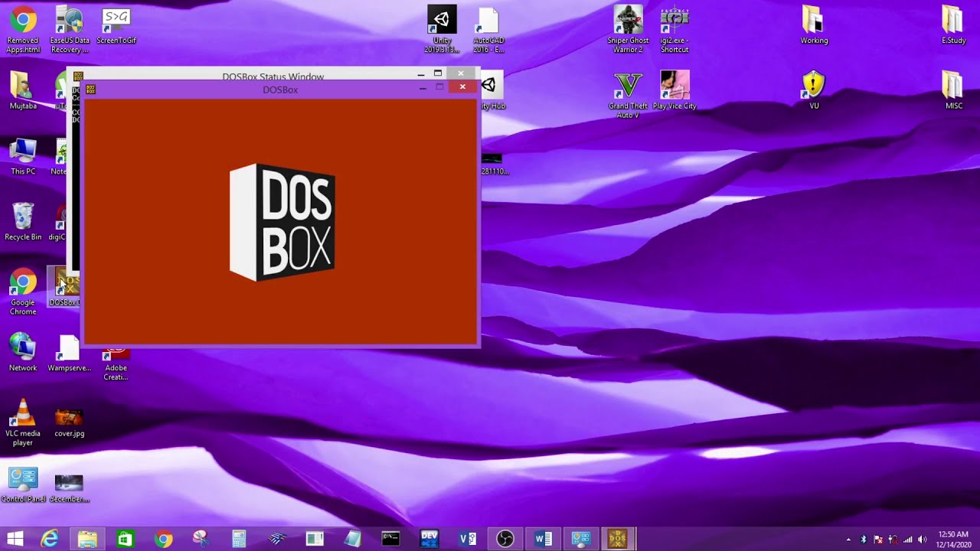Select the Play Vice City shortcut
Viewport: 980px width, 551px height.
[x=675, y=90]
